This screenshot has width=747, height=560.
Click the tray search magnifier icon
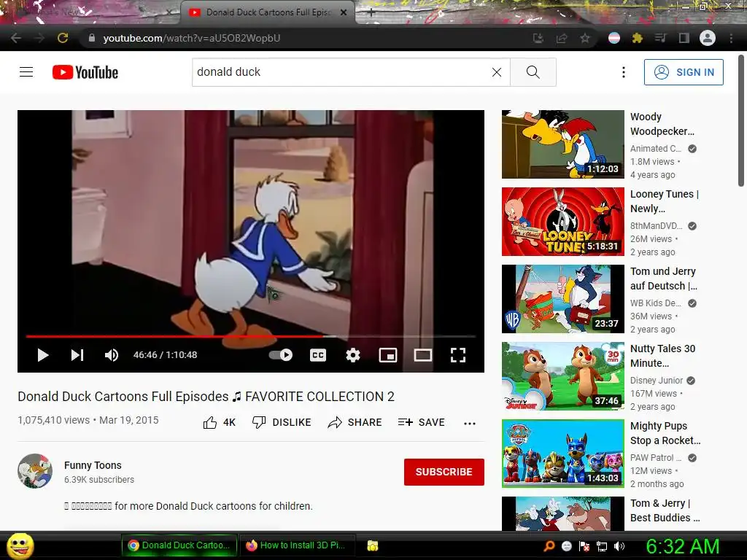[549, 546]
